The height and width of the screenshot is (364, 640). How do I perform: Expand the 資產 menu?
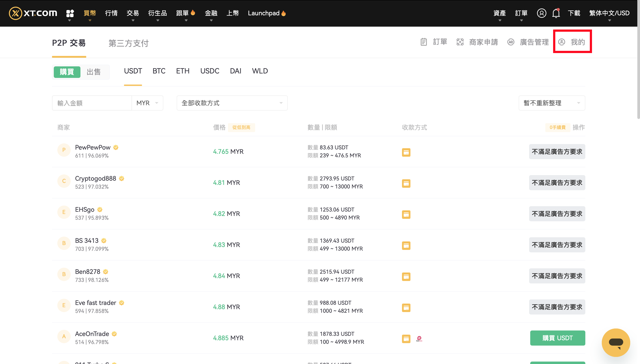point(499,13)
